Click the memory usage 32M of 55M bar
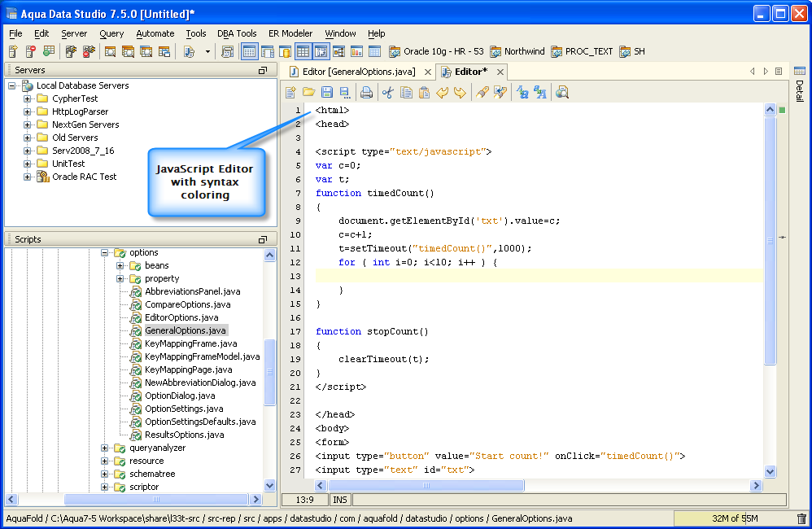Image resolution: width=812 pixels, height=529 pixels. coord(735,518)
